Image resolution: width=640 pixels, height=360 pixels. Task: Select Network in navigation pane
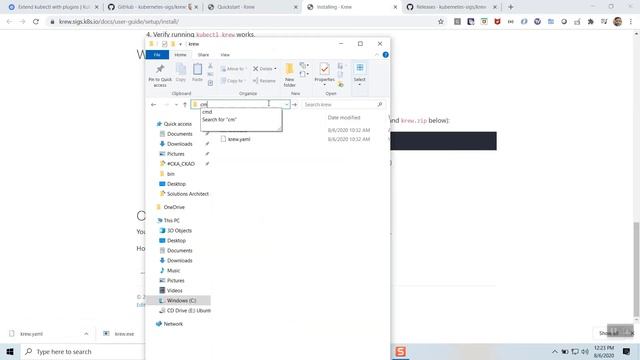173,324
